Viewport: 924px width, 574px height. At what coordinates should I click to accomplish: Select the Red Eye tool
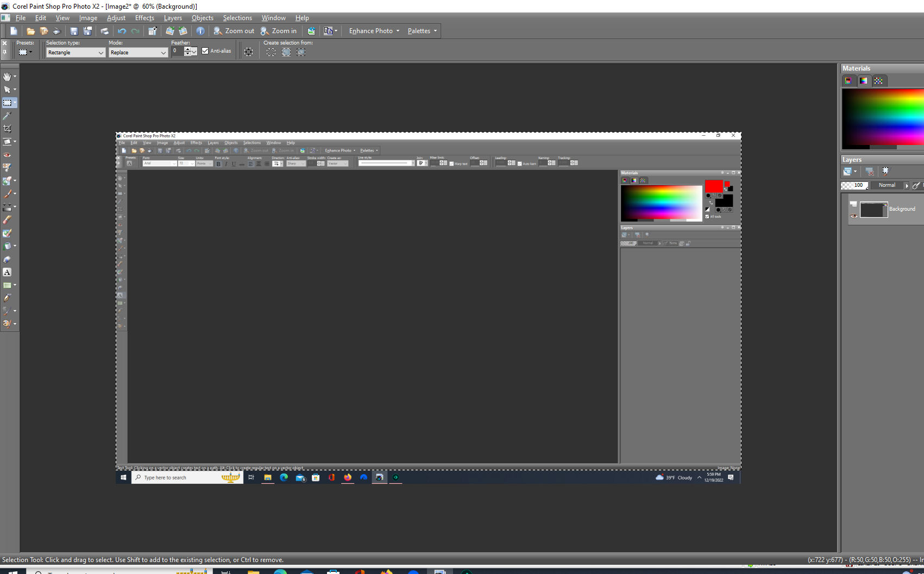tap(7, 155)
